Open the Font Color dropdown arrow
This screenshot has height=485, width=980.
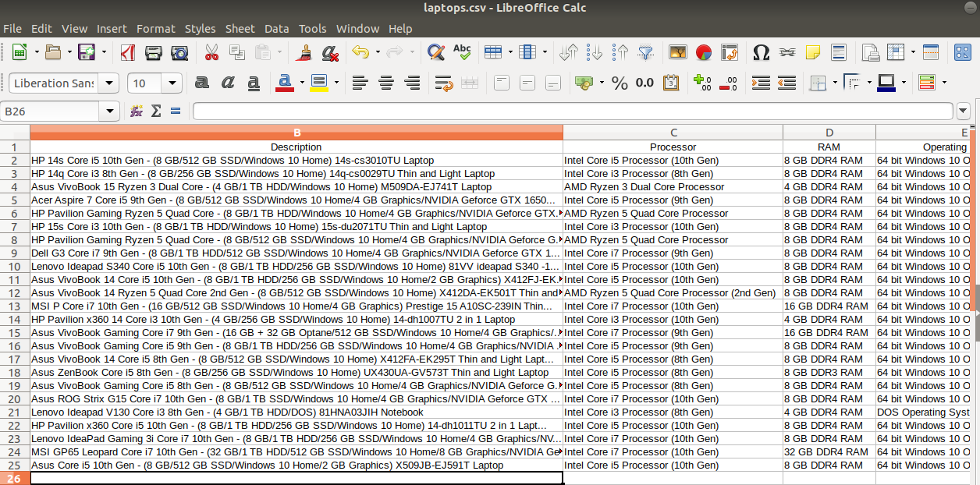coord(303,83)
